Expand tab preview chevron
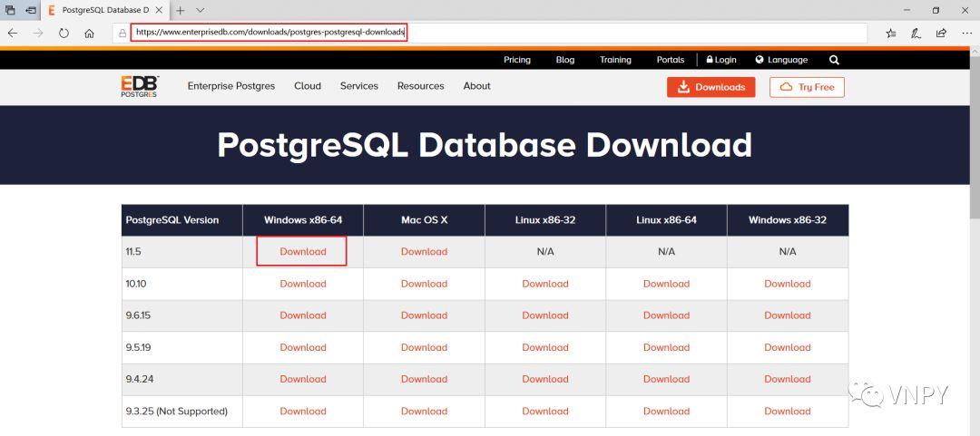 point(200,11)
